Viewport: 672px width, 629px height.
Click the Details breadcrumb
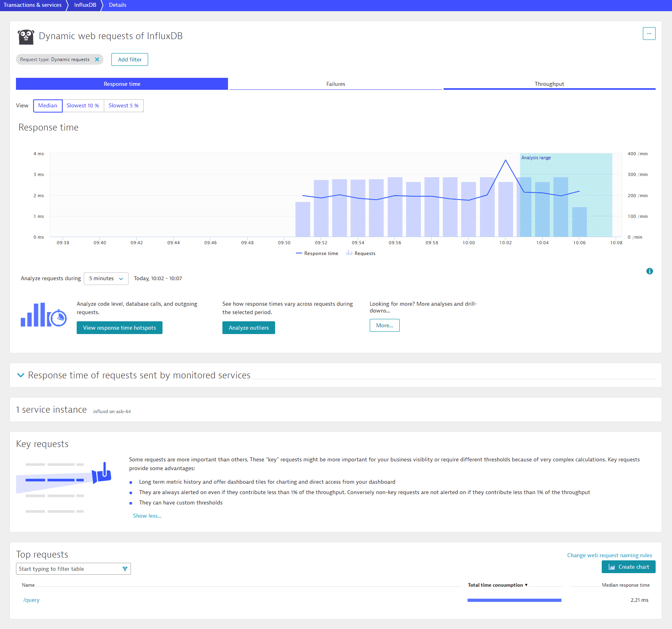tap(117, 5)
